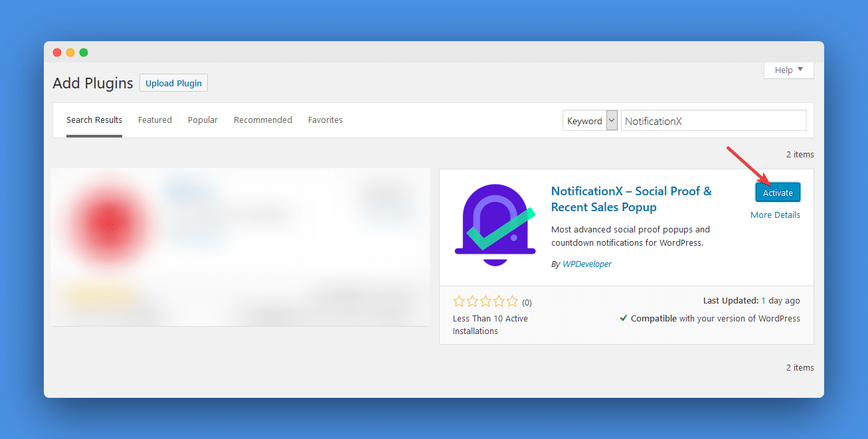
Task: Click the top '2 items' count text
Action: click(800, 154)
